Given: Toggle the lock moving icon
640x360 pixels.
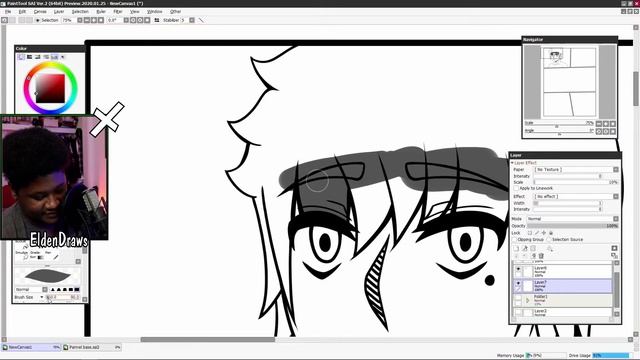Looking at the screenshot, I should 544,233.
